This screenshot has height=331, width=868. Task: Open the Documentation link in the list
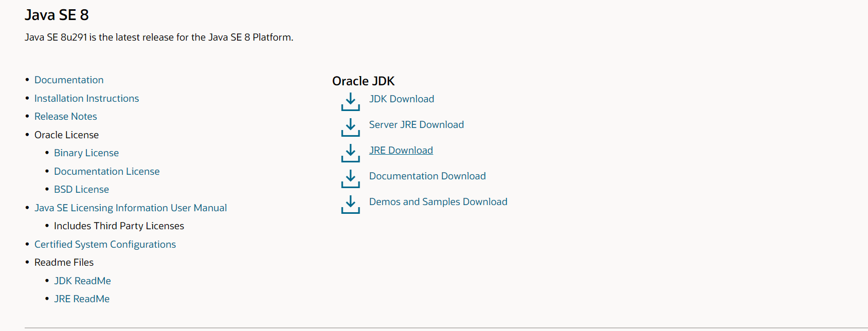(69, 80)
